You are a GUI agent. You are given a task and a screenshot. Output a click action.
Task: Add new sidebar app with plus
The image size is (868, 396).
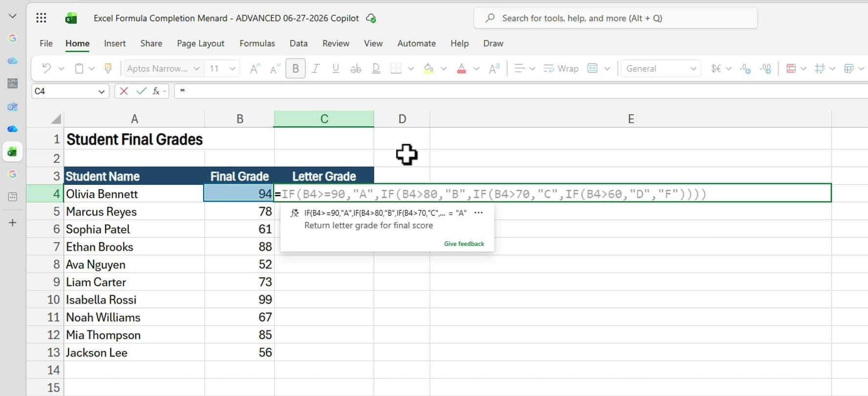pos(13,222)
